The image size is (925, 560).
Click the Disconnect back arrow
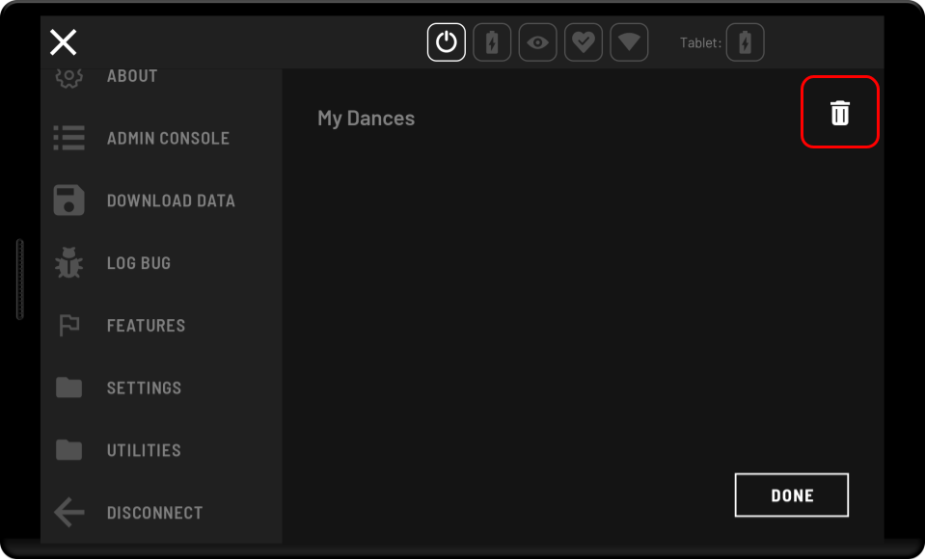tap(68, 513)
